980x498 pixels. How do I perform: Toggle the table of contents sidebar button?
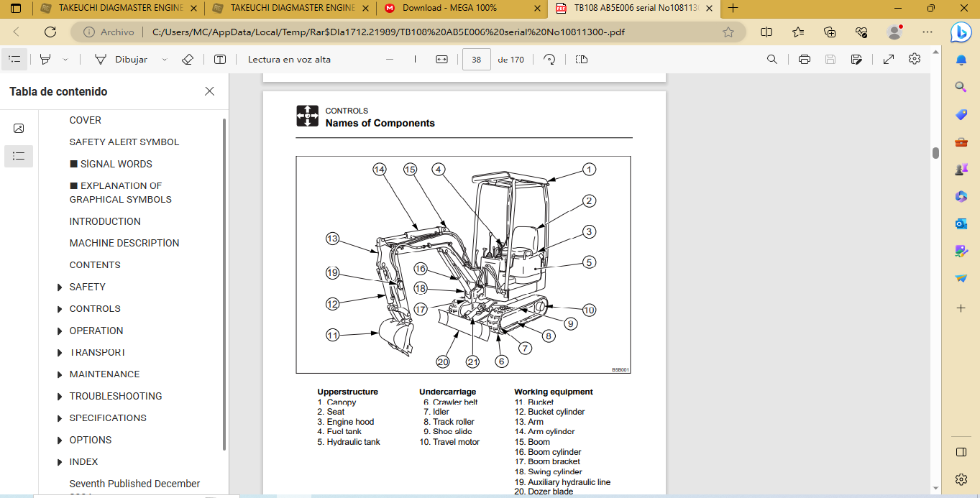click(14, 60)
